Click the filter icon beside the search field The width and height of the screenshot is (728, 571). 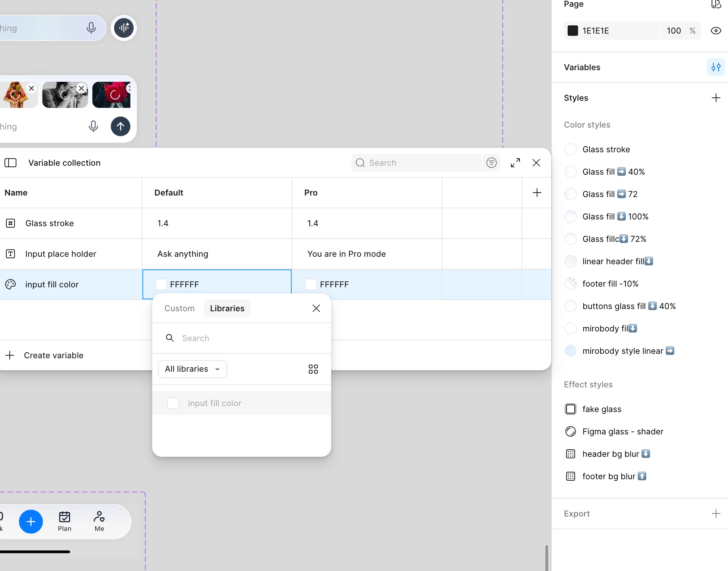pos(492,163)
